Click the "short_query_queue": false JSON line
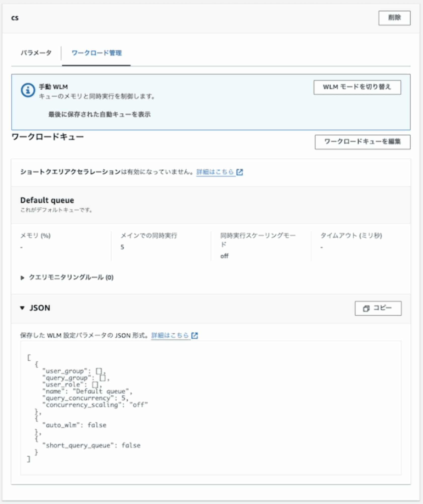This screenshot has height=504, width=423. (x=91, y=446)
